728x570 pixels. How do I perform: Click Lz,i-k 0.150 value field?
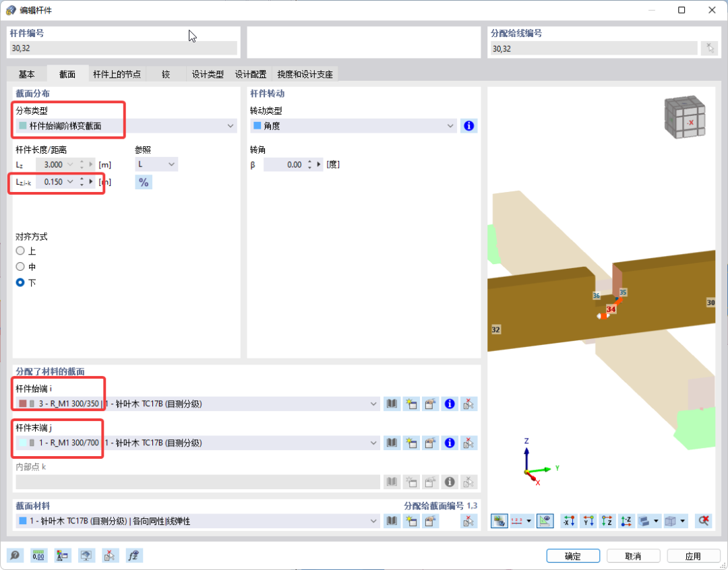coord(50,181)
